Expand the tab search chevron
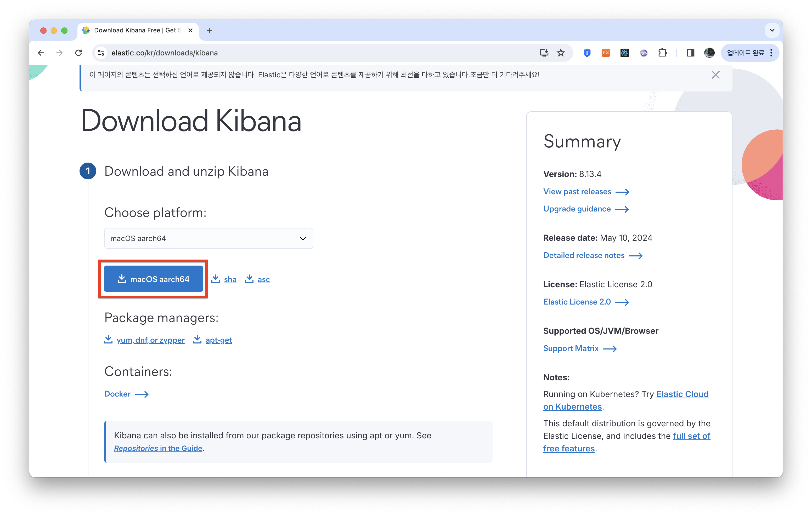Viewport: 812px width, 516px height. coord(772,30)
